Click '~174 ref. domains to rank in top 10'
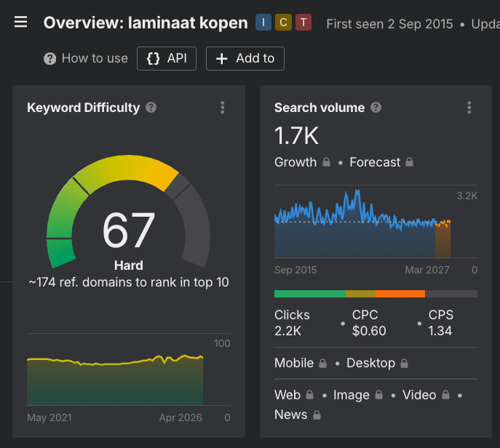Image resolution: width=500 pixels, height=448 pixels. [129, 282]
